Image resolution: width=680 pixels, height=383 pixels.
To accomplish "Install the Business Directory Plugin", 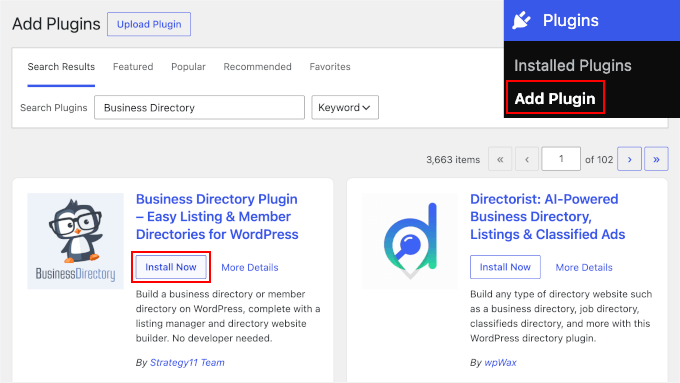I will pos(171,267).
